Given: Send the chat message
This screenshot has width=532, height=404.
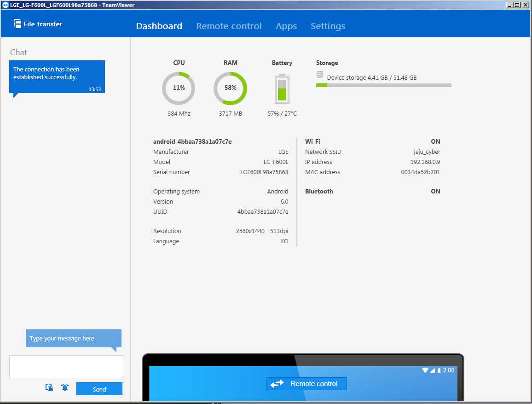Looking at the screenshot, I should [x=99, y=389].
